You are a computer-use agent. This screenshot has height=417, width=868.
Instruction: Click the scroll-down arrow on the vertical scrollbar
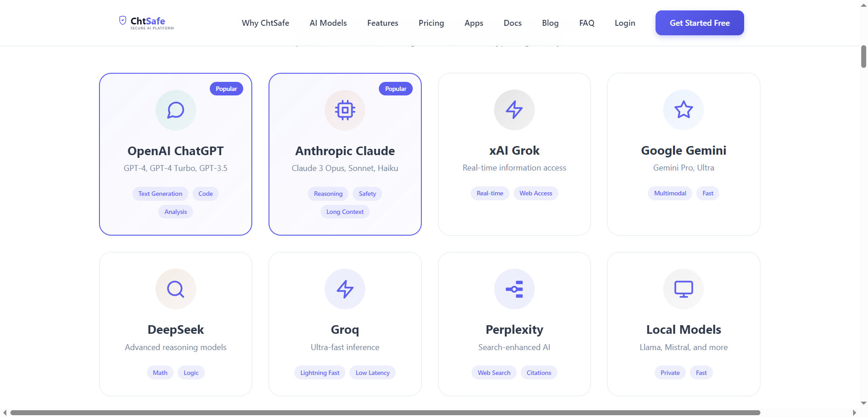point(863,403)
